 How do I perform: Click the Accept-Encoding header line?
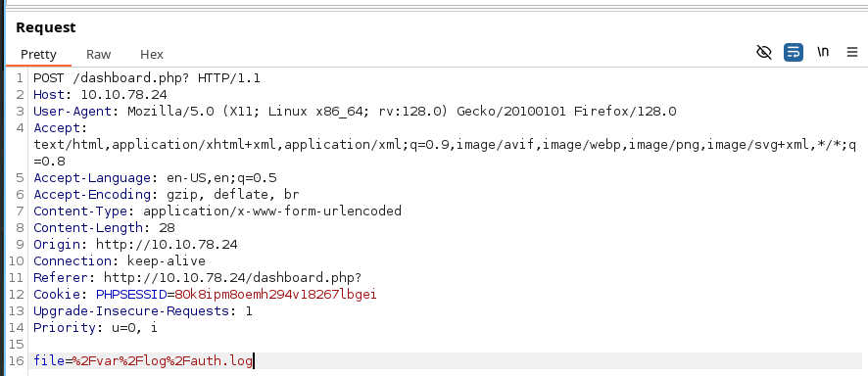167,195
